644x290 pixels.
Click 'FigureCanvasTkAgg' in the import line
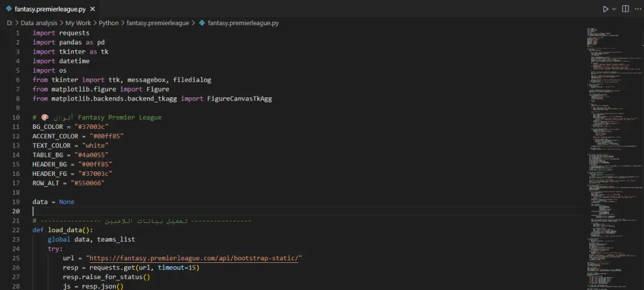240,99
